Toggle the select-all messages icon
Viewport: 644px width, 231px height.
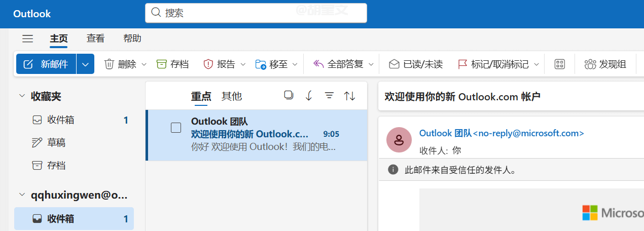click(x=289, y=95)
